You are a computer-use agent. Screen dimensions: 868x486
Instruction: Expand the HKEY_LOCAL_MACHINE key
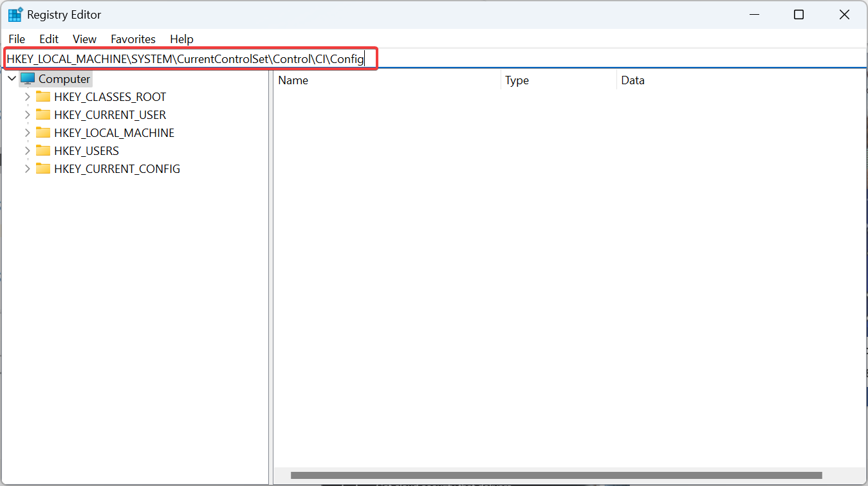27,133
